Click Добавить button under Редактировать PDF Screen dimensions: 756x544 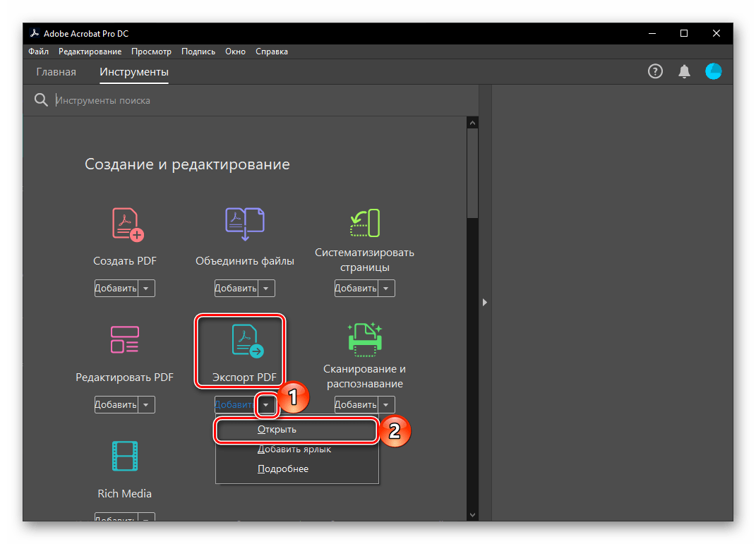116,405
